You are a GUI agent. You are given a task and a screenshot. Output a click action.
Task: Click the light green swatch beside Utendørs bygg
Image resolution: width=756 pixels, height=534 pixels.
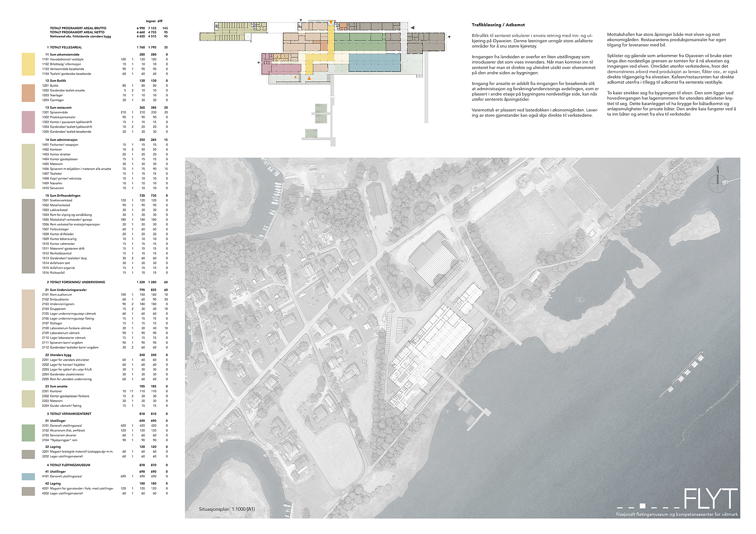point(28,369)
